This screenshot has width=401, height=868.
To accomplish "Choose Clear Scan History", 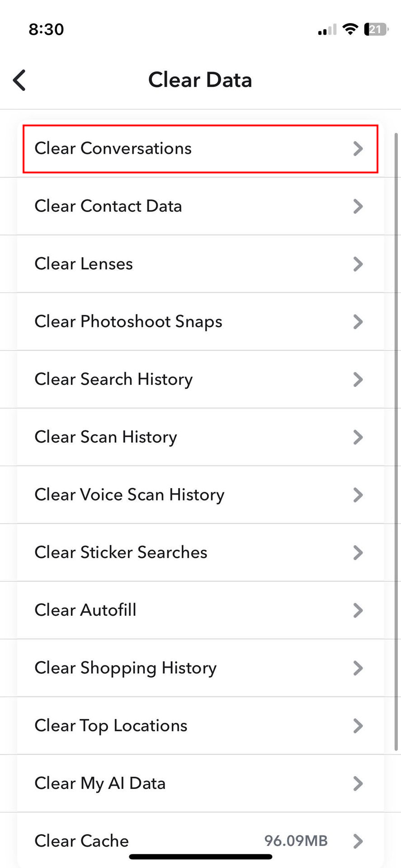I will [x=200, y=437].
